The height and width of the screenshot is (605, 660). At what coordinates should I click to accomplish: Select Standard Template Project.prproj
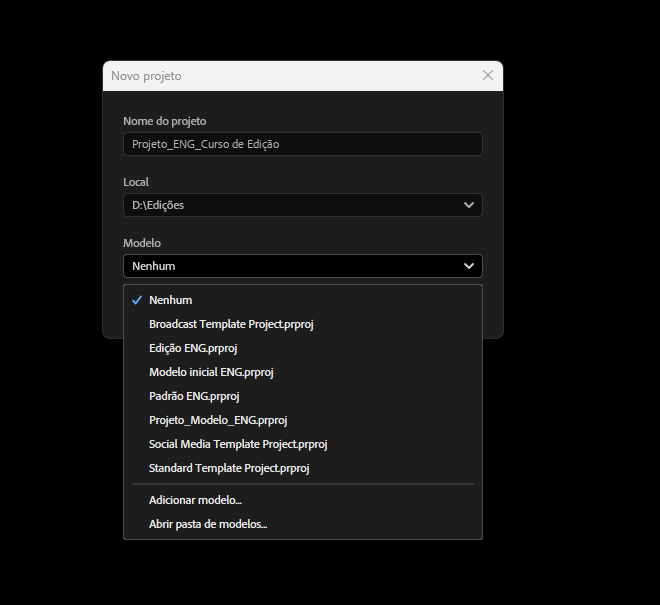[303, 468]
